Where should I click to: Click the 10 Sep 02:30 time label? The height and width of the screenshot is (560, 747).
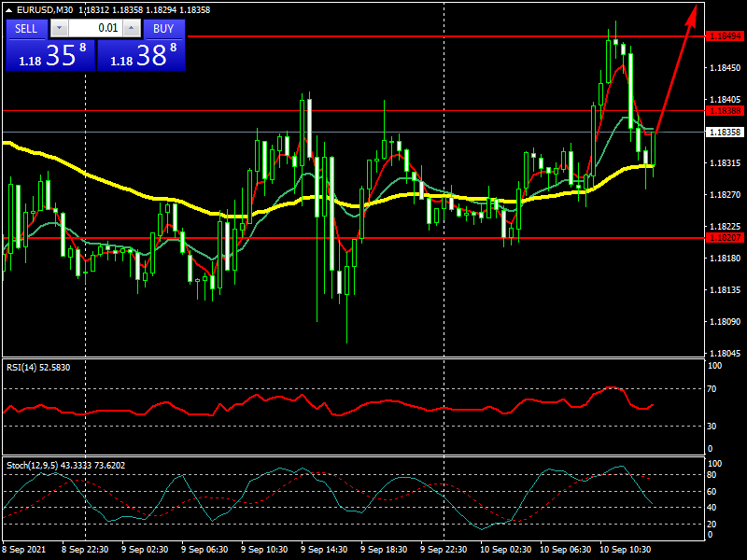[x=506, y=550]
